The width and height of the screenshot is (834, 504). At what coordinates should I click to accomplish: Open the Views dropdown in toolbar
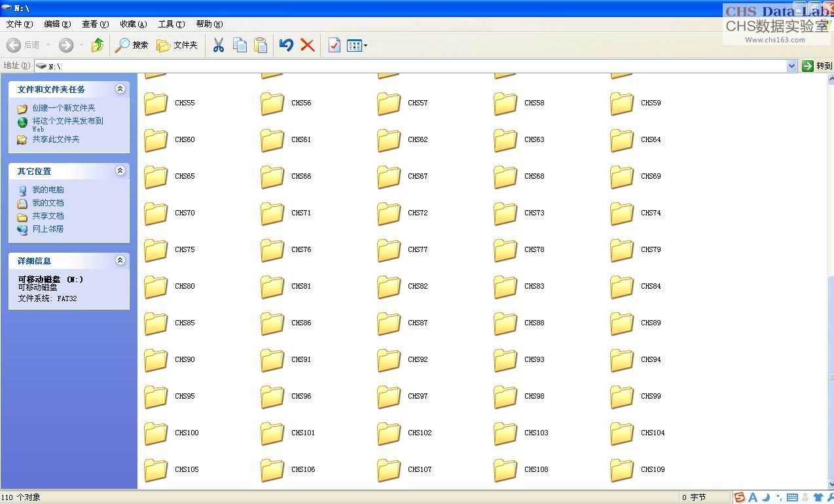tap(357, 45)
